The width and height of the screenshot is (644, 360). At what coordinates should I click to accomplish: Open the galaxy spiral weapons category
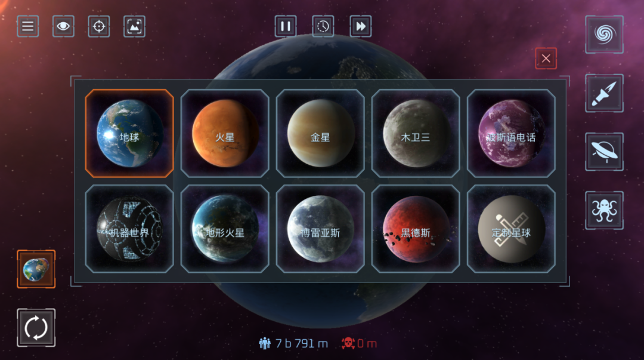[x=604, y=35]
